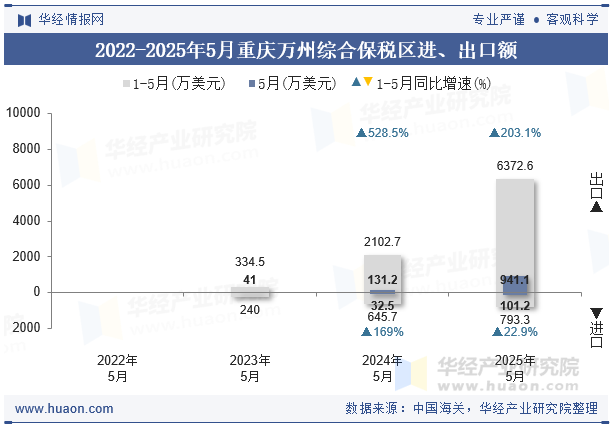Click the 203.1% growth label
The width and height of the screenshot is (615, 427).
tap(520, 133)
